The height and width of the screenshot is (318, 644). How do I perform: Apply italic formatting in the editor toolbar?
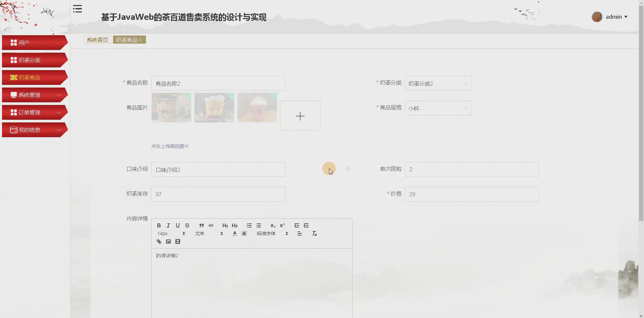[x=168, y=225]
